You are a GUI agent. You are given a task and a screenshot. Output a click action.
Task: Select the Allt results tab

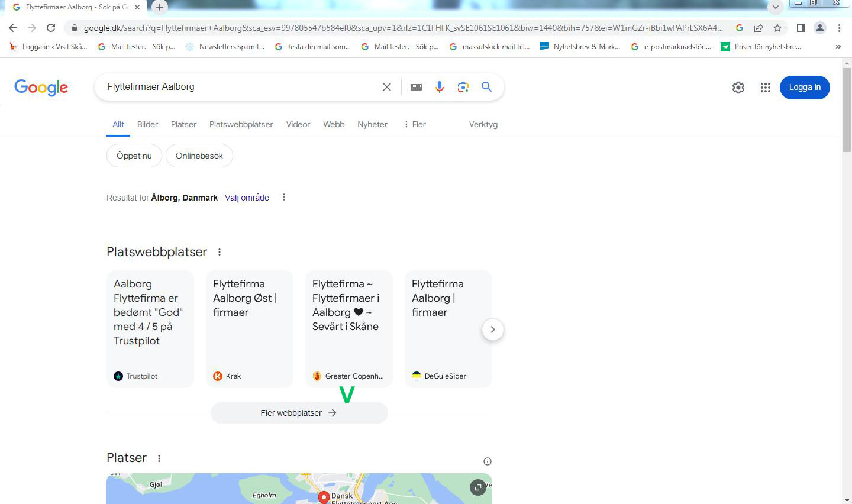(118, 124)
